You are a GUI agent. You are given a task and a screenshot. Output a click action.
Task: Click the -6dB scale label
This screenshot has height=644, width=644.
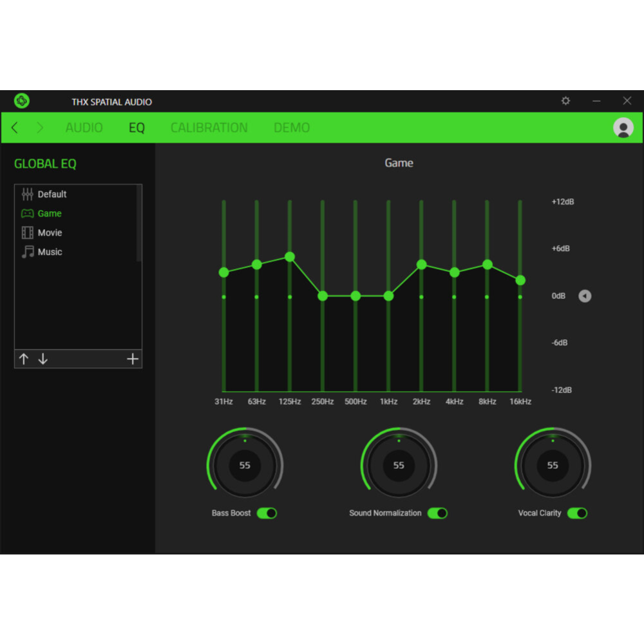(560, 343)
